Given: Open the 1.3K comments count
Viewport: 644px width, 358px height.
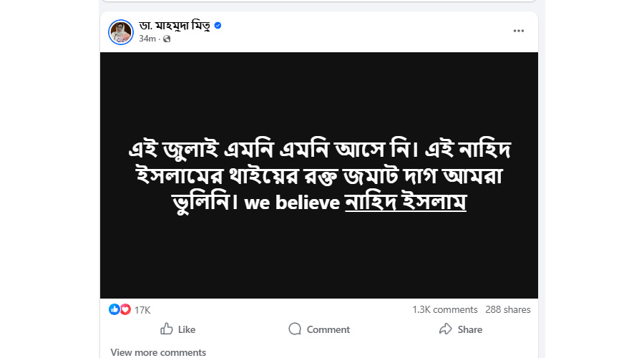Looking at the screenshot, I should (x=444, y=310).
